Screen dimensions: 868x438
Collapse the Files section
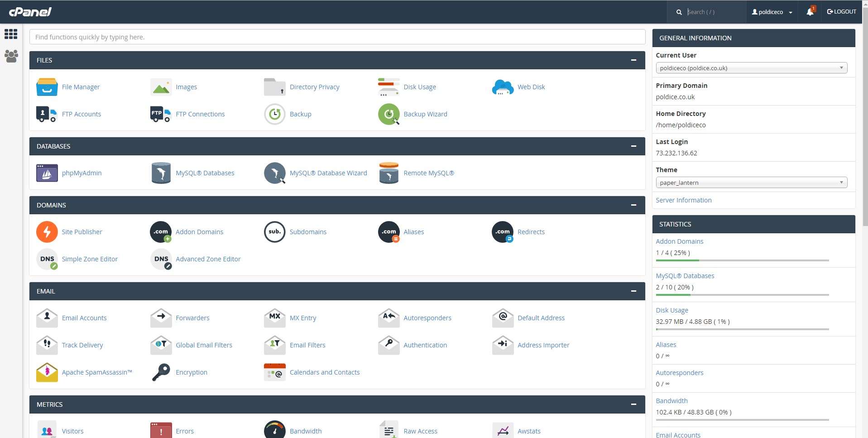(x=633, y=60)
